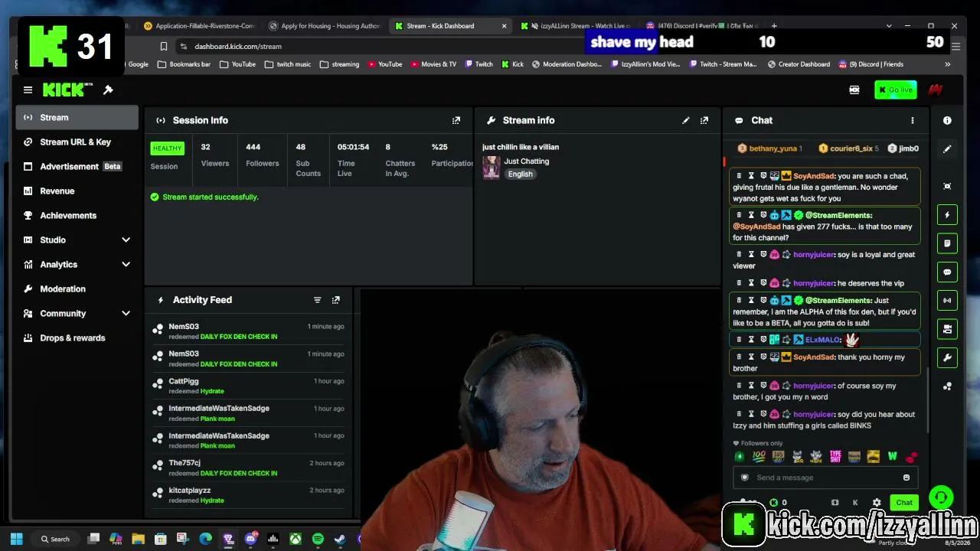
Task: Click the gavel icon next to the Kick logo
Action: coord(108,90)
